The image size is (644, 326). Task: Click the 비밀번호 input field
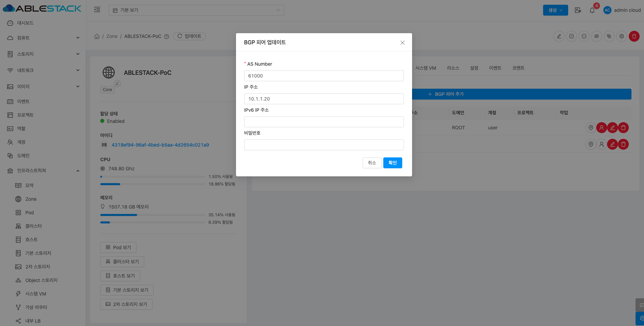(x=324, y=145)
